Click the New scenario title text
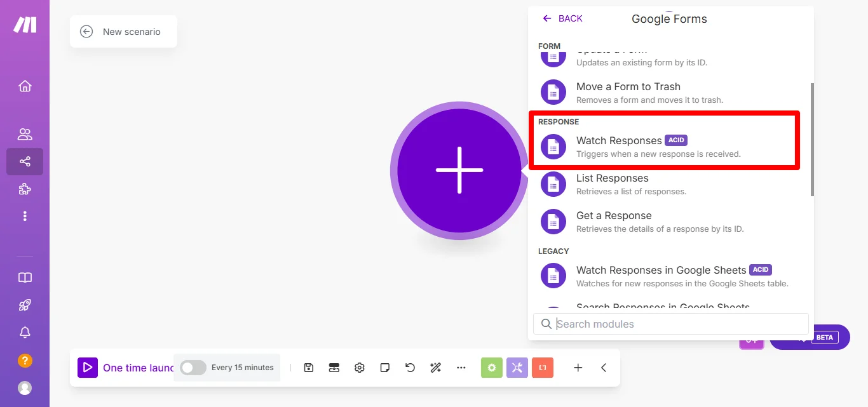868x407 pixels. (x=132, y=32)
